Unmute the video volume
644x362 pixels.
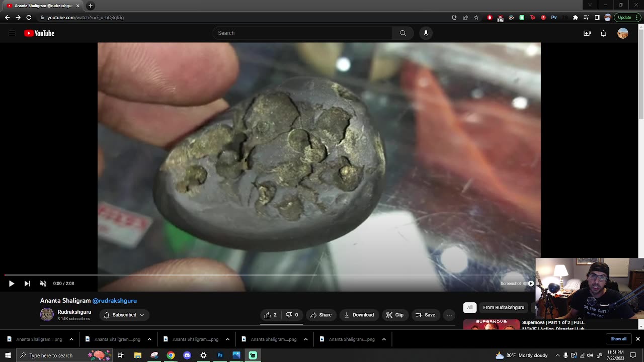[x=43, y=284]
